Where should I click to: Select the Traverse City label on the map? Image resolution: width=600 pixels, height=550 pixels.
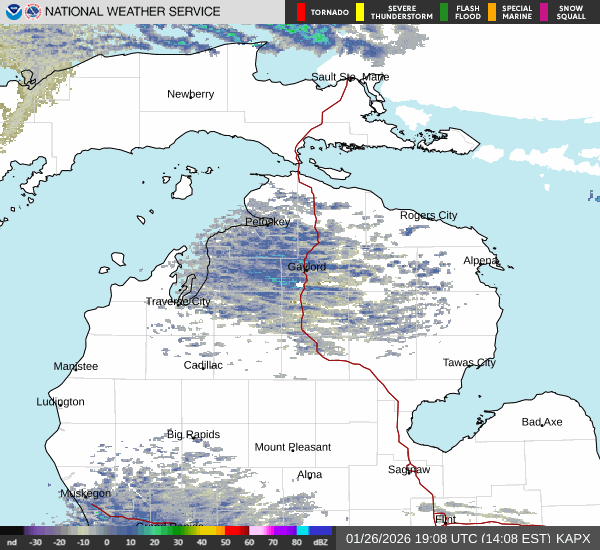pyautogui.click(x=178, y=301)
